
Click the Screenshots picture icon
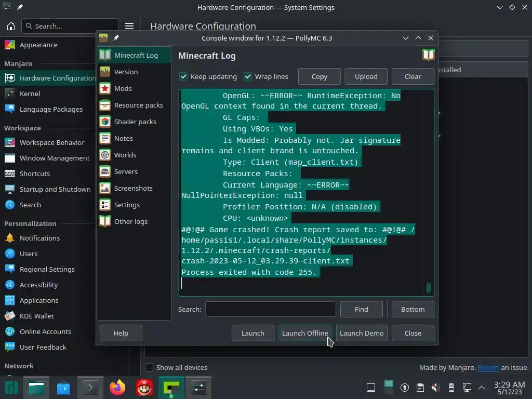pos(105,188)
